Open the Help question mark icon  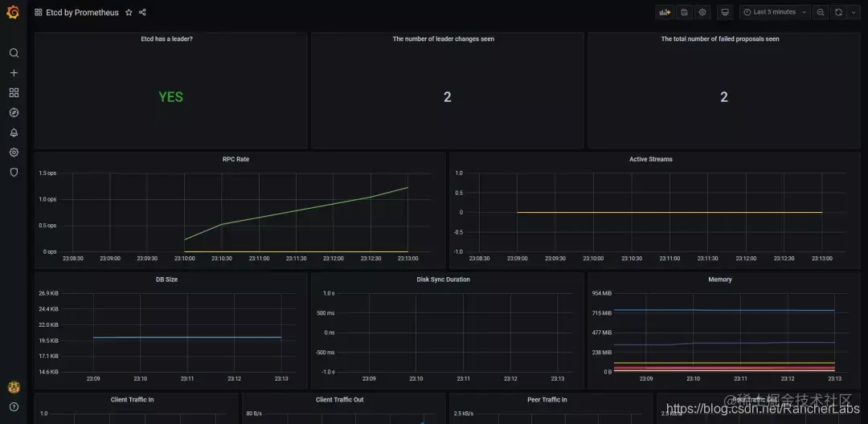point(14,407)
